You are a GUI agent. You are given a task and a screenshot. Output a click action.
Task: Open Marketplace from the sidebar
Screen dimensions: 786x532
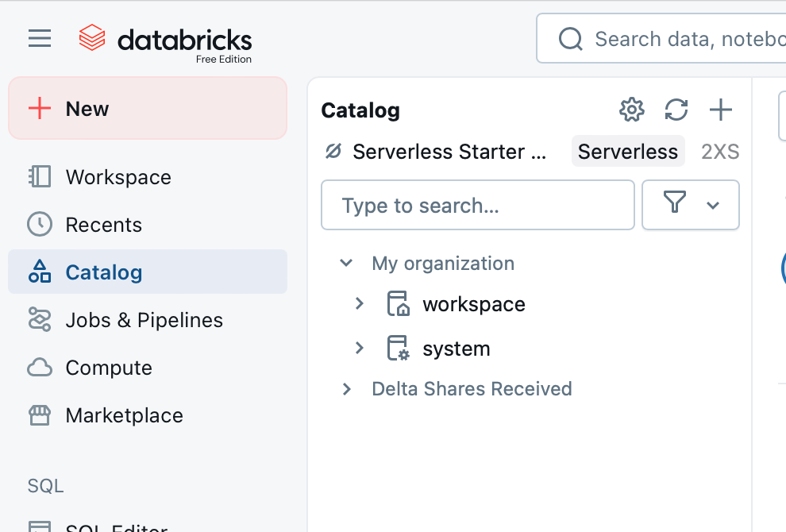coord(124,415)
